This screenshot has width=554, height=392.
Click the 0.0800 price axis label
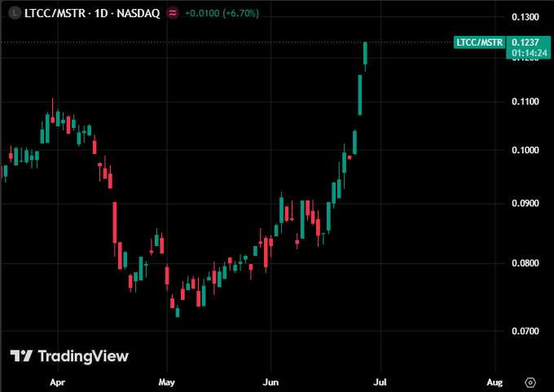point(525,263)
